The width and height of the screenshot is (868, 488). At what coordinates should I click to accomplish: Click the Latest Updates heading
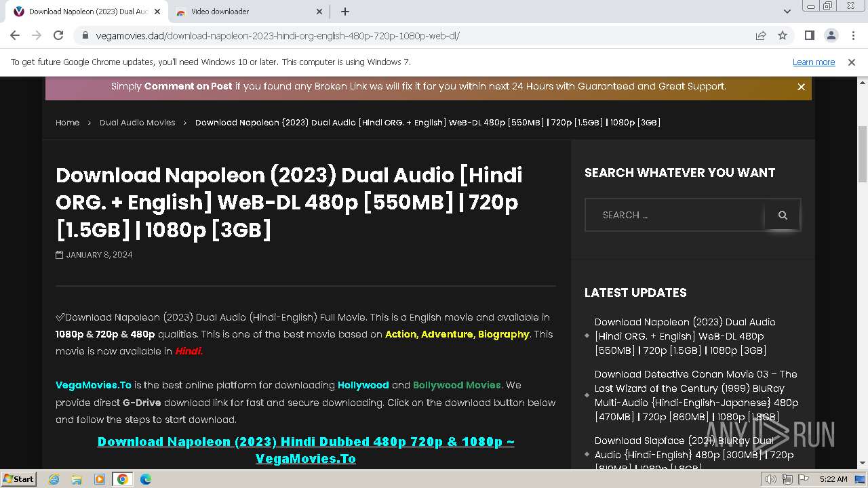tap(635, 293)
